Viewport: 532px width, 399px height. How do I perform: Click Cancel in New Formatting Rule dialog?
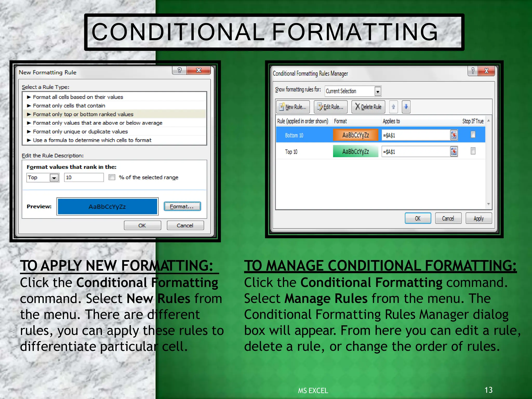(x=185, y=225)
